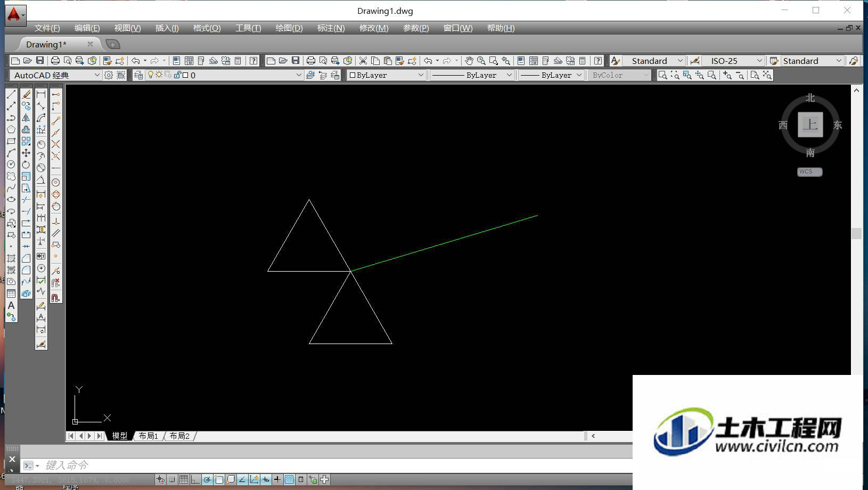Viewport: 868px width, 490px height.
Task: Open the Layer Properties Manager icon
Action: [138, 75]
